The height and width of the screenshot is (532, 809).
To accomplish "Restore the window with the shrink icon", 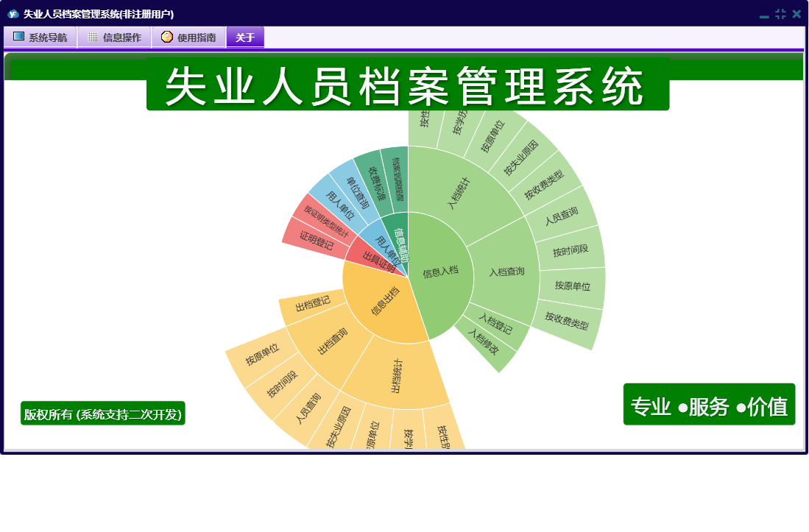I will (x=780, y=14).
